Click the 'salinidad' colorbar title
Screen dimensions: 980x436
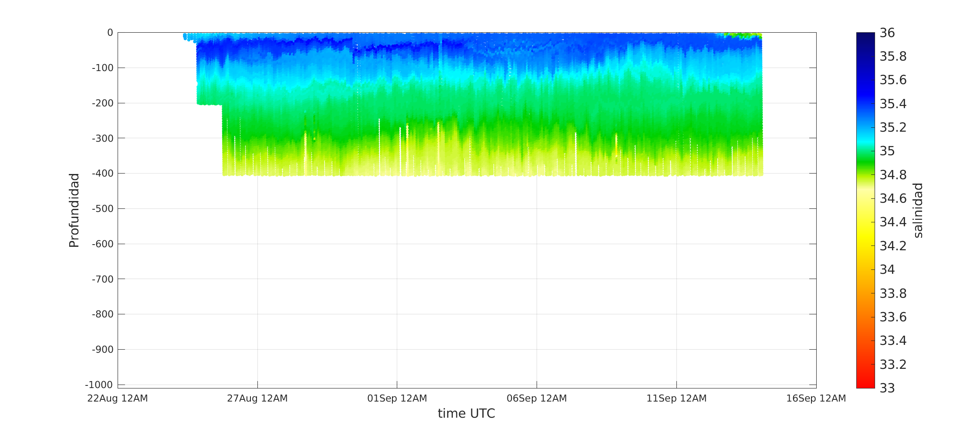coord(918,210)
